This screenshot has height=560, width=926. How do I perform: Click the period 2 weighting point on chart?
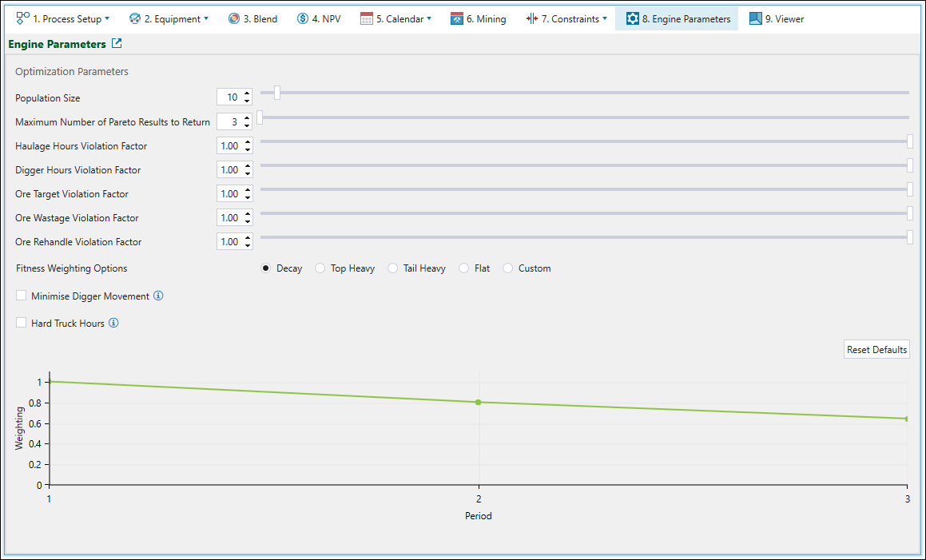pyautogui.click(x=479, y=403)
